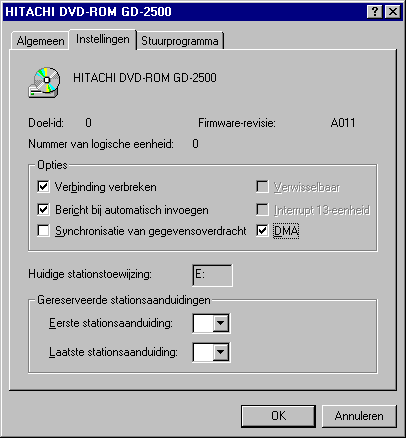Open Laatste stationsaanduiding dropdown arrow
This screenshot has width=406, height=438.
pyautogui.click(x=221, y=352)
